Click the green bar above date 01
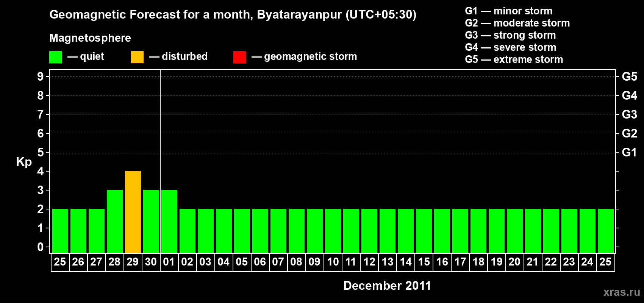Image resolution: width=644 pixels, height=303 pixels. pyautogui.click(x=169, y=221)
